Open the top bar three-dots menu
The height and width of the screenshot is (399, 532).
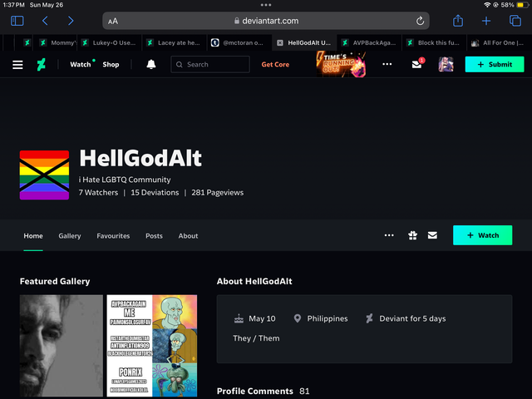tap(387, 64)
